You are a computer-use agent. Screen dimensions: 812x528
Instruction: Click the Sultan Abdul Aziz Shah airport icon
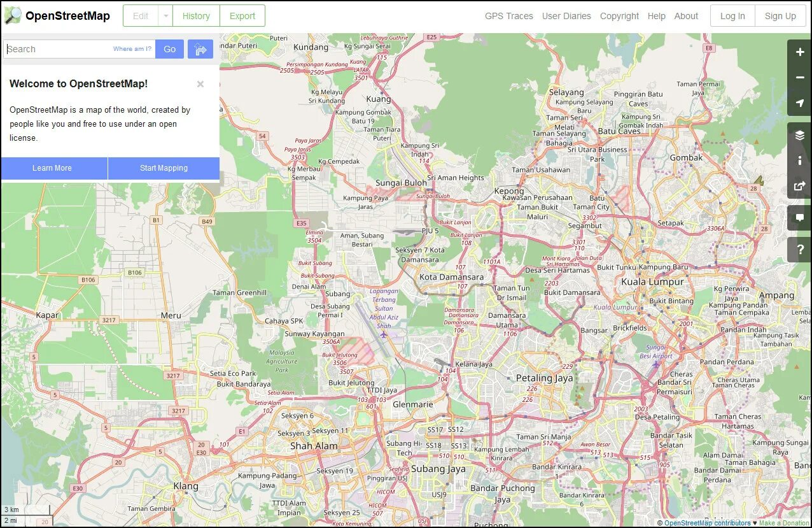click(x=383, y=334)
